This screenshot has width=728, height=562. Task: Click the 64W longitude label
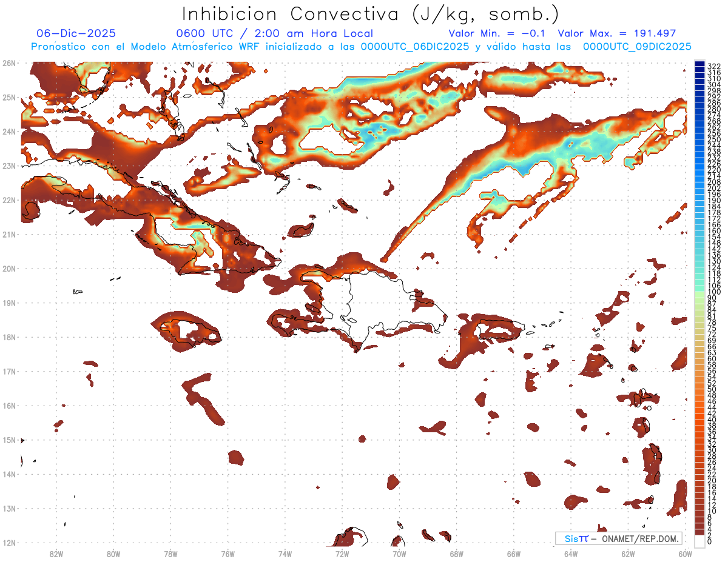click(x=571, y=554)
